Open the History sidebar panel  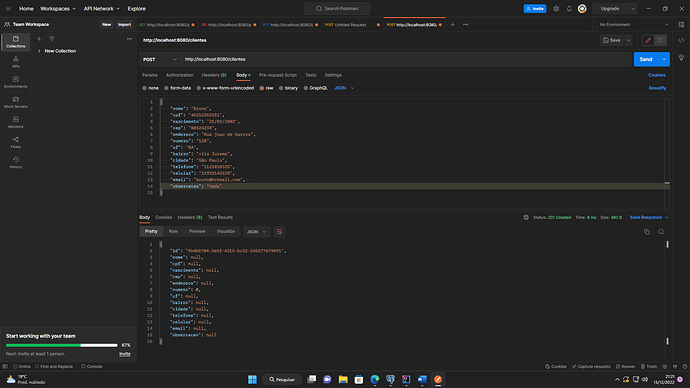15,162
